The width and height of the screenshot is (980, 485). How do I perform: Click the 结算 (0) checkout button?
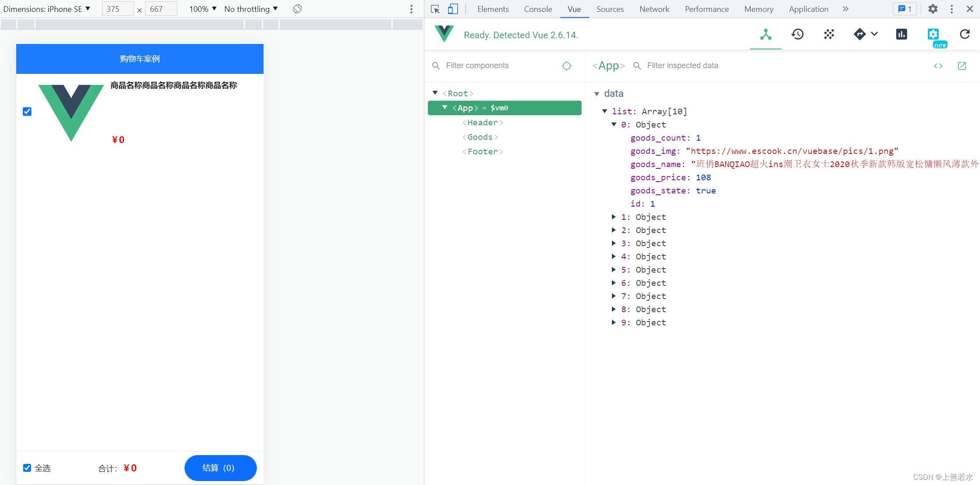[221, 468]
